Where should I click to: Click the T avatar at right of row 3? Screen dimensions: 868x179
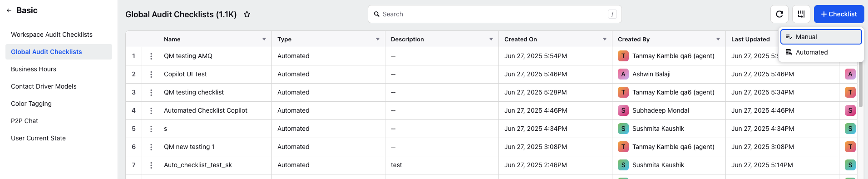tap(850, 92)
